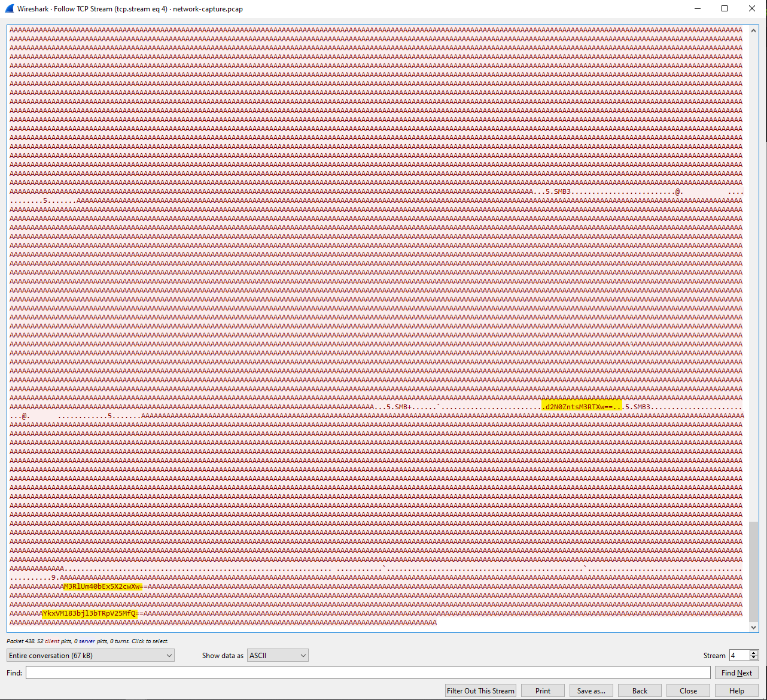Viewport: 767px width, 700px height.
Task: Click the Help button
Action: [x=736, y=690]
